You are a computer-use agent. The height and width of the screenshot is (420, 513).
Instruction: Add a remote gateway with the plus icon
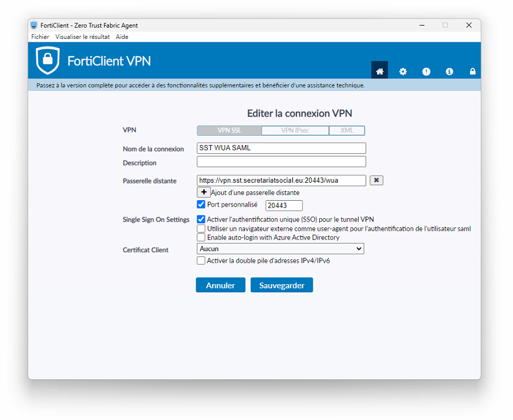point(204,192)
